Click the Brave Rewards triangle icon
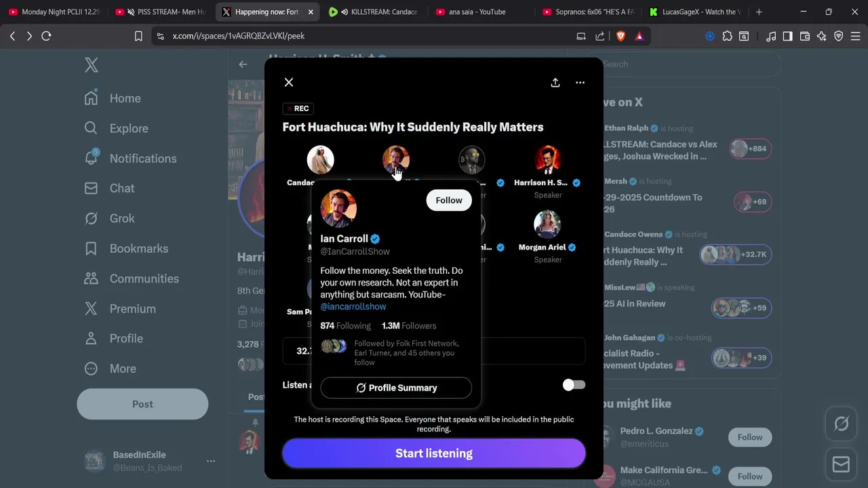The width and height of the screenshot is (868, 488). pyautogui.click(x=639, y=36)
